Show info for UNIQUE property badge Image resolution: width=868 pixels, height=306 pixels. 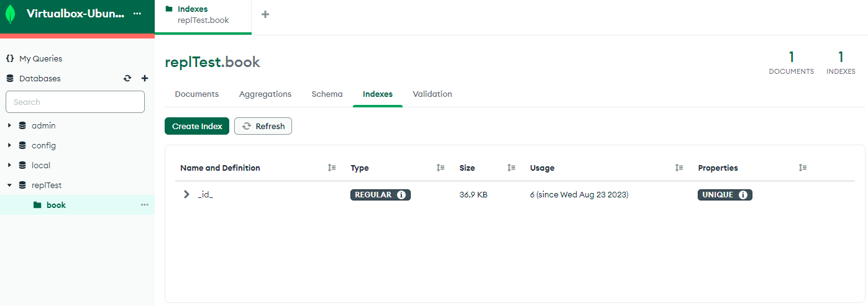pos(743,195)
